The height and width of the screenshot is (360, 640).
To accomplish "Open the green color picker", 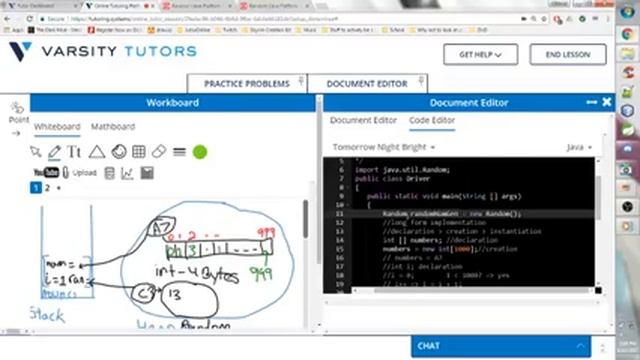I will point(200,152).
